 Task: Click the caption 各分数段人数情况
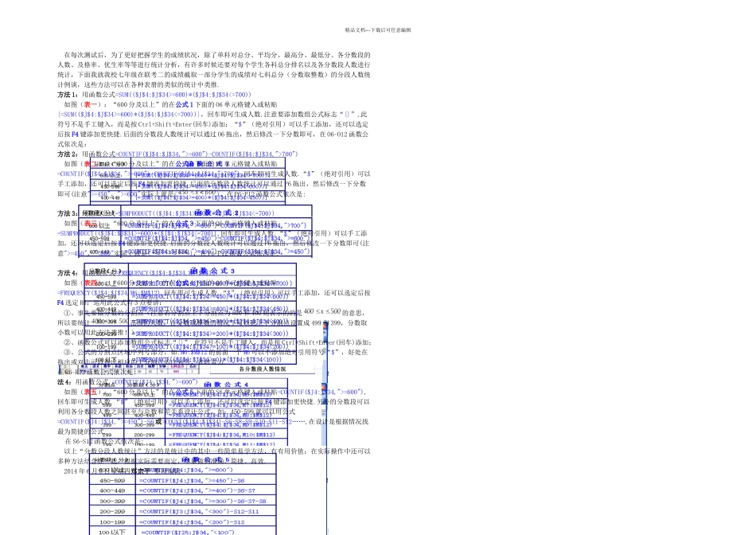click(x=263, y=369)
